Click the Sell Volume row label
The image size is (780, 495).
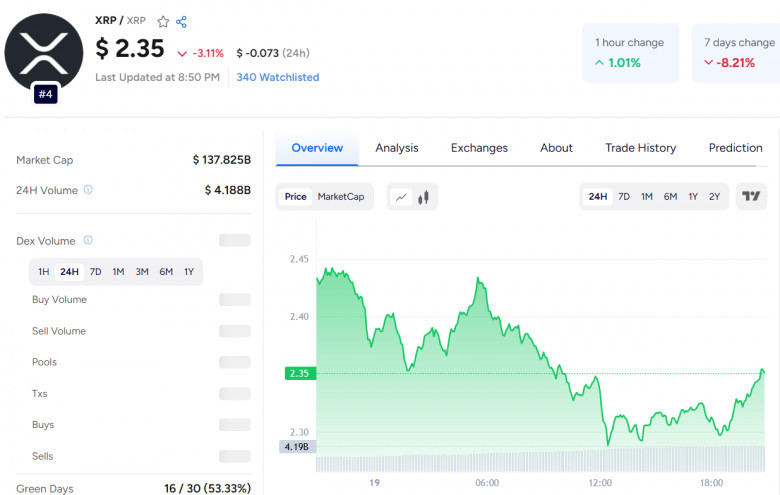[x=59, y=331]
